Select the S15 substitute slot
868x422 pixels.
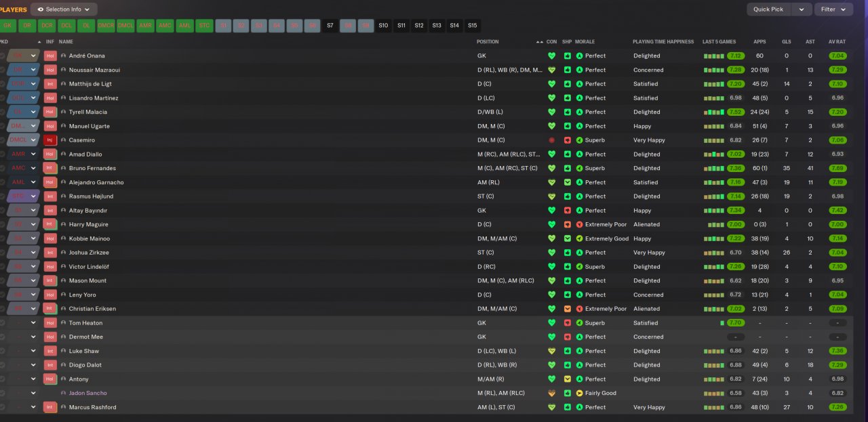(472, 26)
